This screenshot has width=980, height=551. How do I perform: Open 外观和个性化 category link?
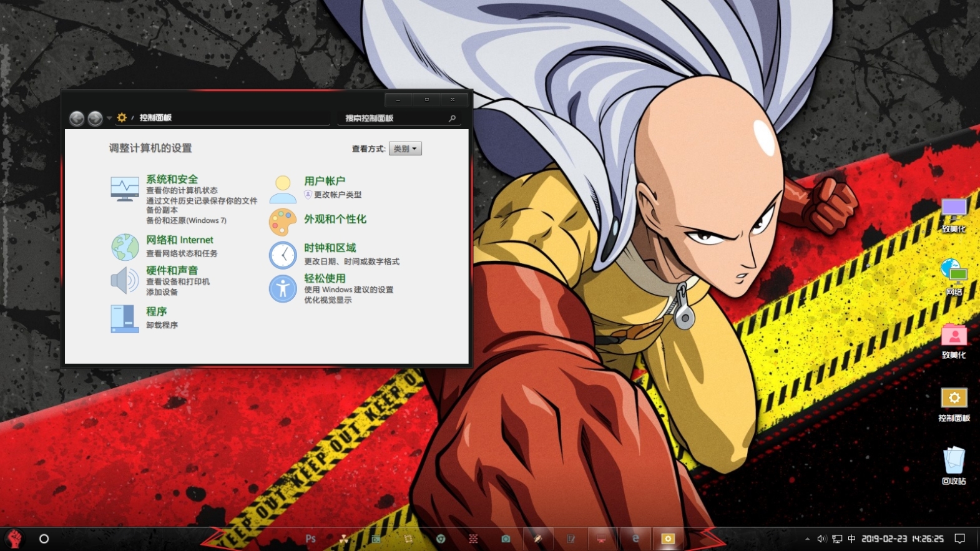pyautogui.click(x=335, y=219)
